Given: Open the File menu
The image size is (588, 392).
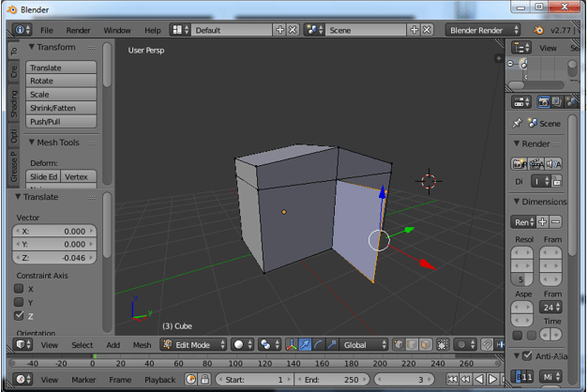Looking at the screenshot, I should pyautogui.click(x=47, y=30).
